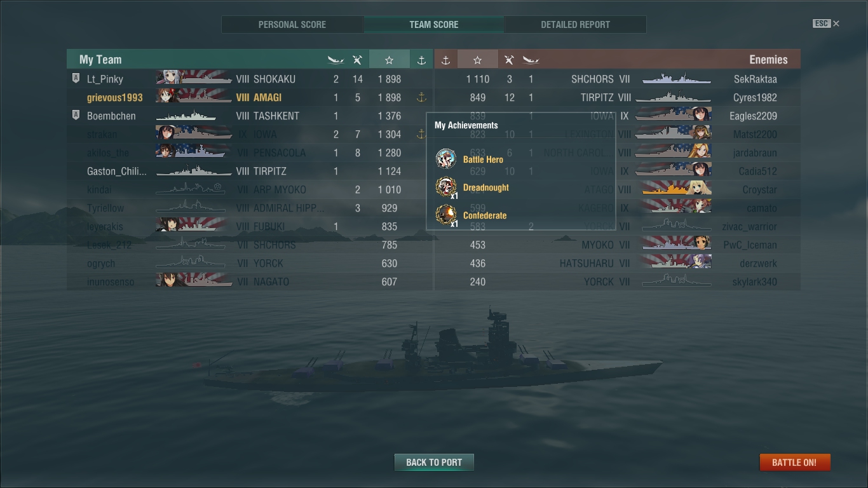Sort My Team by star score column
The image size is (868, 488).
pyautogui.click(x=389, y=60)
